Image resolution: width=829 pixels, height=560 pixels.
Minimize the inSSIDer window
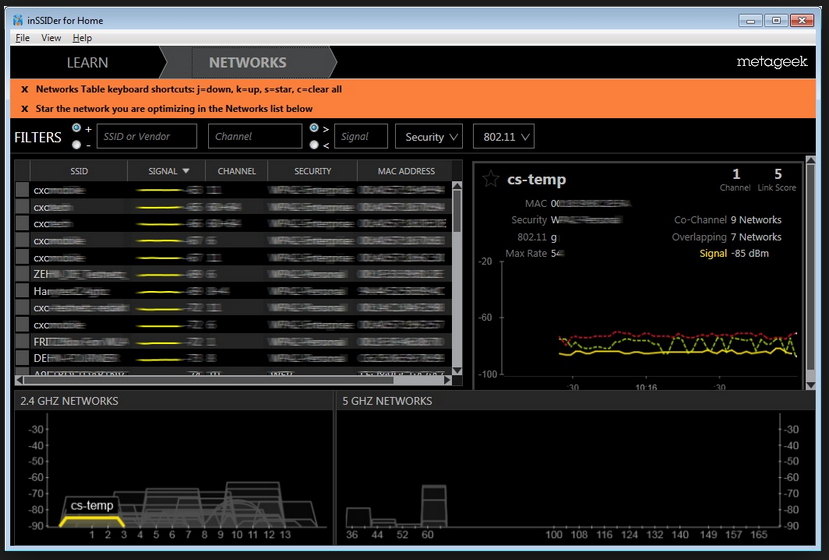(750, 21)
